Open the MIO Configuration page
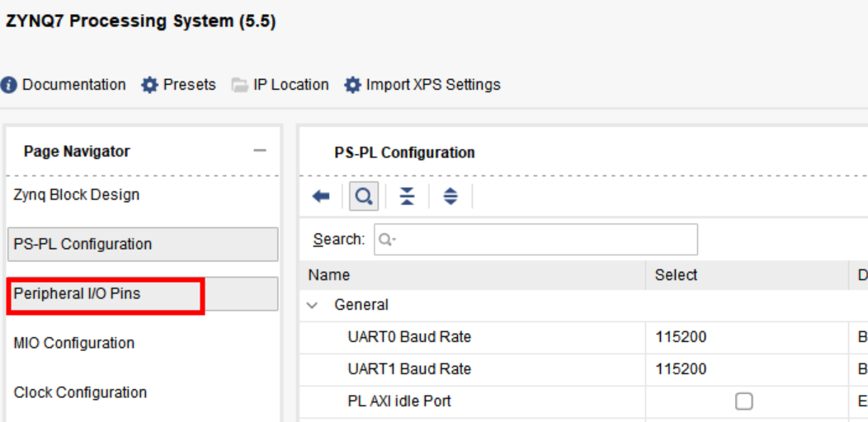Viewport: 868px width, 422px height. tap(73, 344)
